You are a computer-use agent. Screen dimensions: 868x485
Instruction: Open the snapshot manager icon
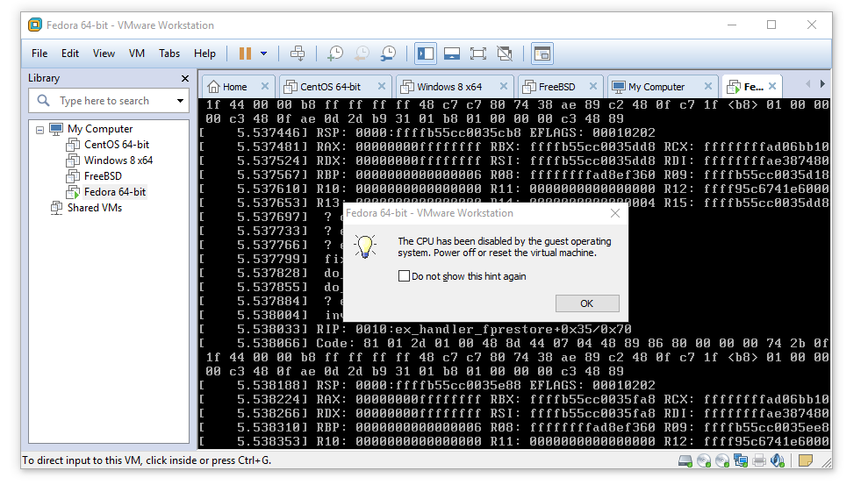[388, 53]
